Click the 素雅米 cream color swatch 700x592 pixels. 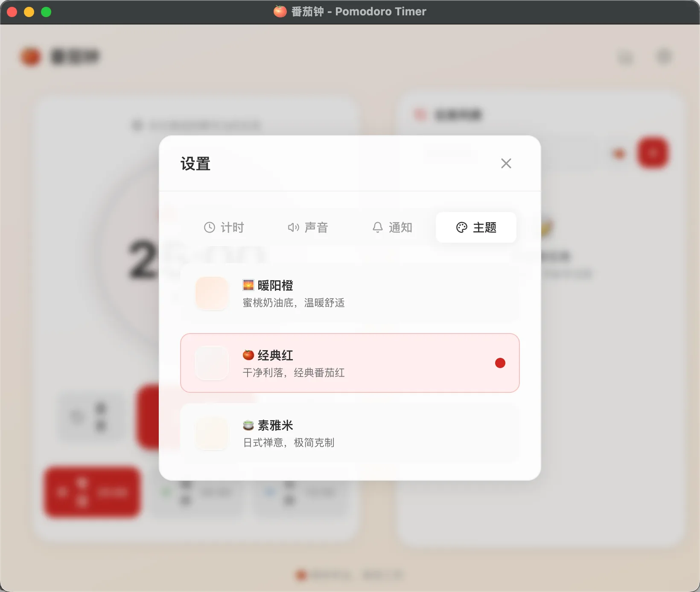pyautogui.click(x=212, y=433)
